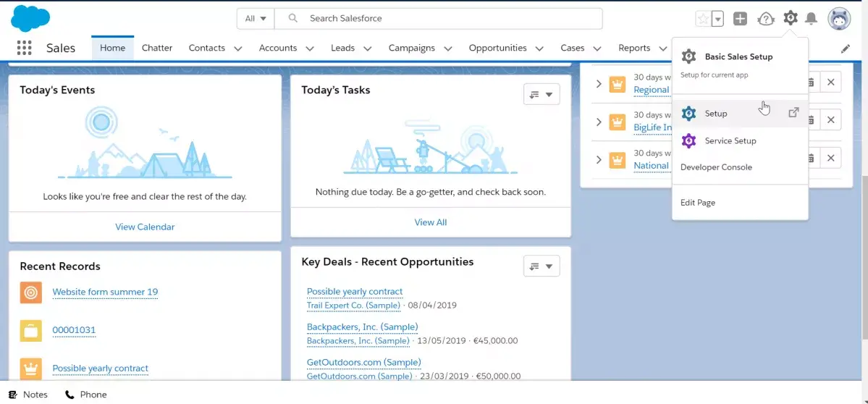Expand the Cases tab dropdown chevron
The image size is (868, 404).
(597, 49)
